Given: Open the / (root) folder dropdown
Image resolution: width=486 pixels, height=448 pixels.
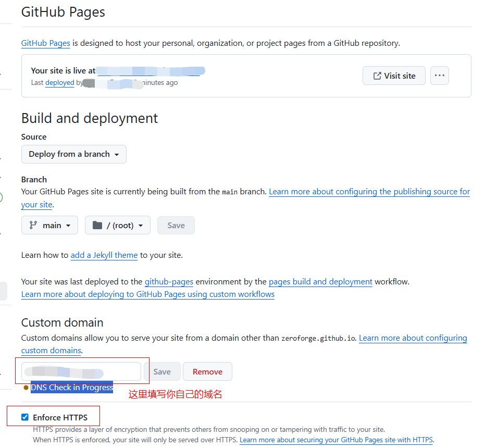Looking at the screenshot, I should tap(118, 225).
